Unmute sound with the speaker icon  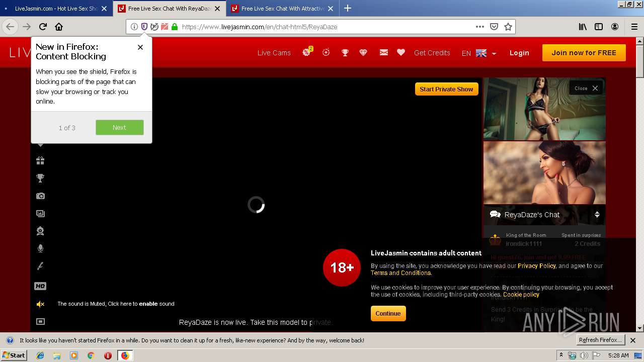(40, 304)
